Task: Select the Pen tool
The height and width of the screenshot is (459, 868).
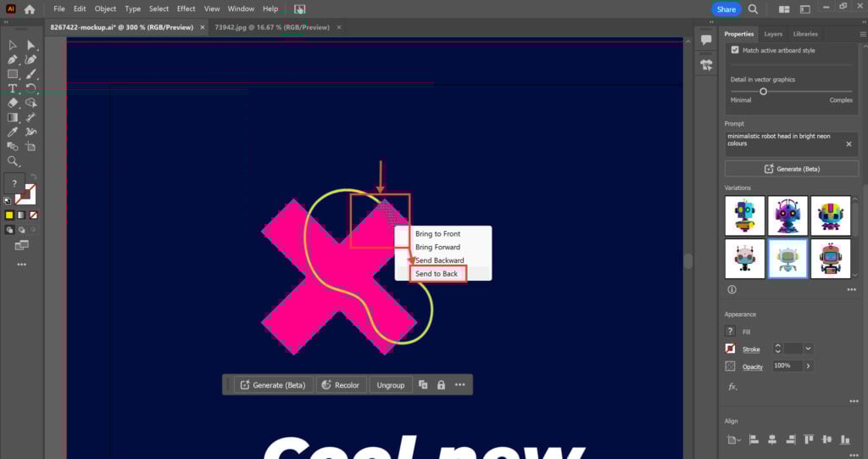Action: pyautogui.click(x=12, y=59)
